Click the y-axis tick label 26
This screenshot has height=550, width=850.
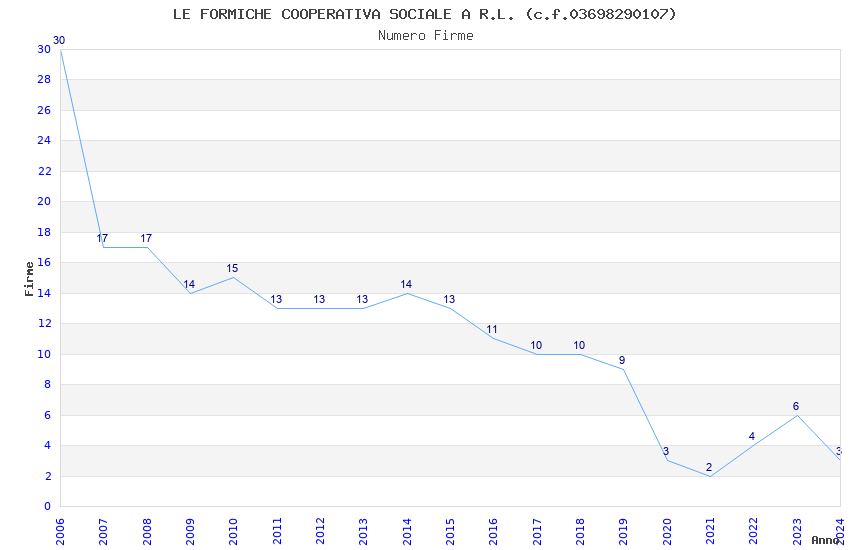coord(44,111)
